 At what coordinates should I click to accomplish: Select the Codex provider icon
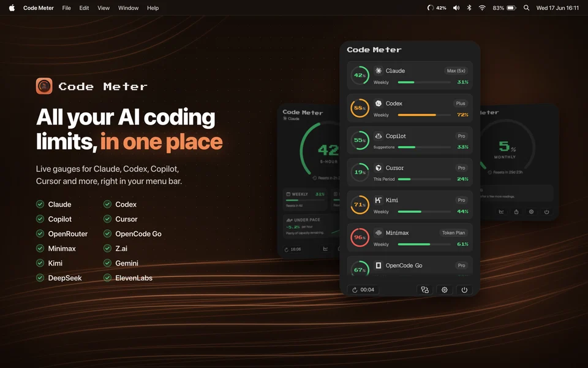379,103
